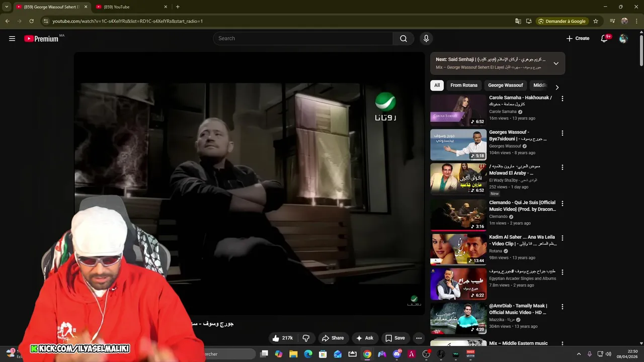Click the browser address bar URL
Screen dimensions: 644x362
[x=127, y=21]
